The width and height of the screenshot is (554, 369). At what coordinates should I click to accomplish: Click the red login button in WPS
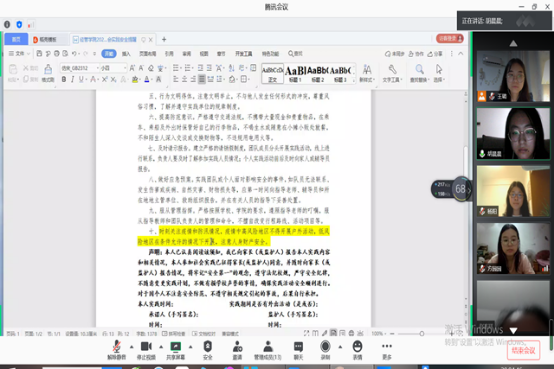point(450,39)
